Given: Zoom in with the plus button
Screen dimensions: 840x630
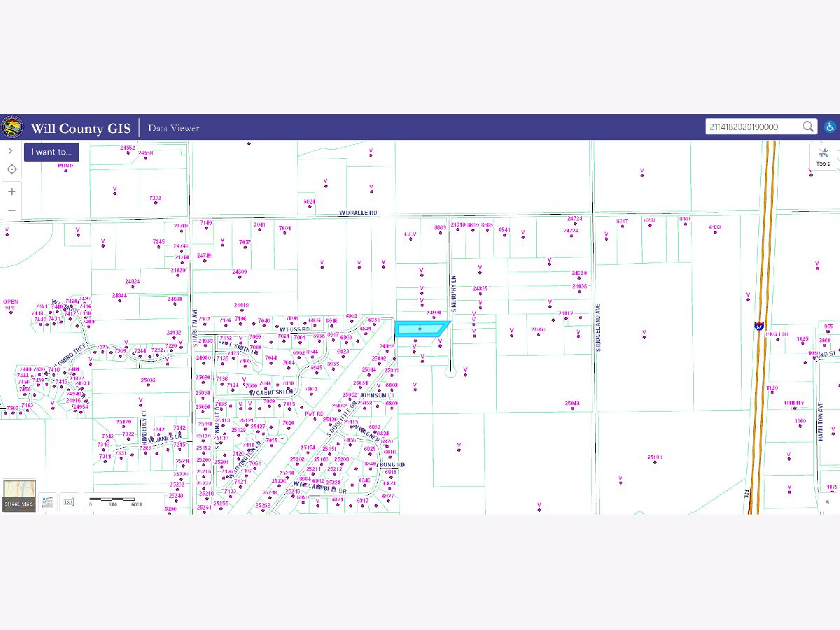Looking at the screenshot, I should tap(11, 191).
